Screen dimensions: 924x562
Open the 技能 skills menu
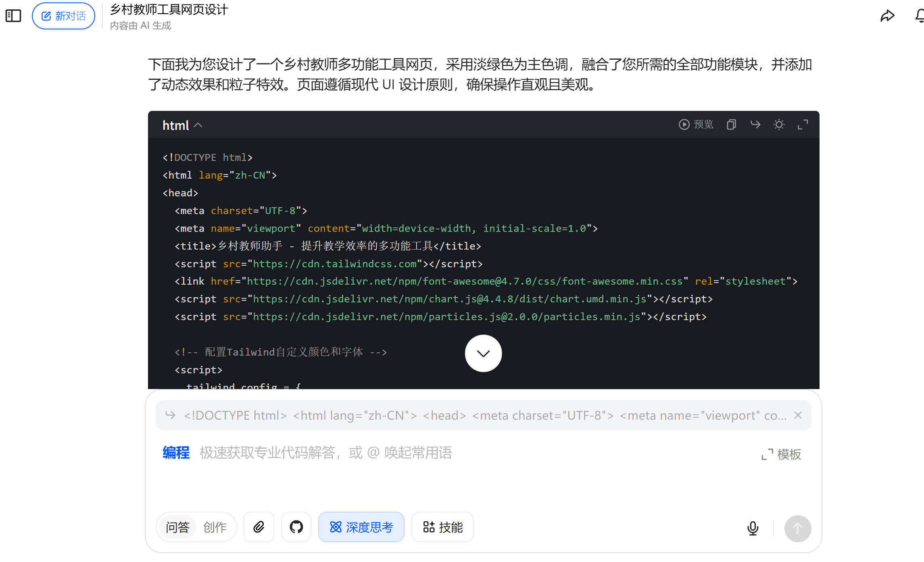(442, 527)
